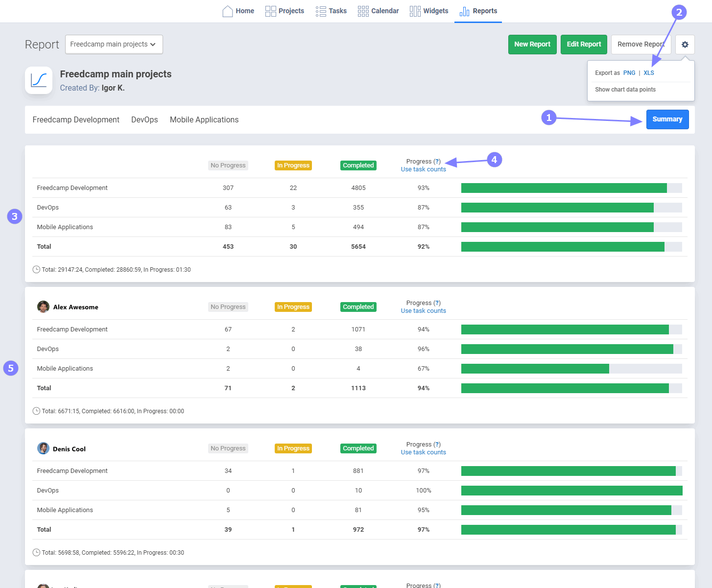This screenshot has height=588, width=712.
Task: Click Alex Awesome's avatar
Action: click(x=43, y=307)
